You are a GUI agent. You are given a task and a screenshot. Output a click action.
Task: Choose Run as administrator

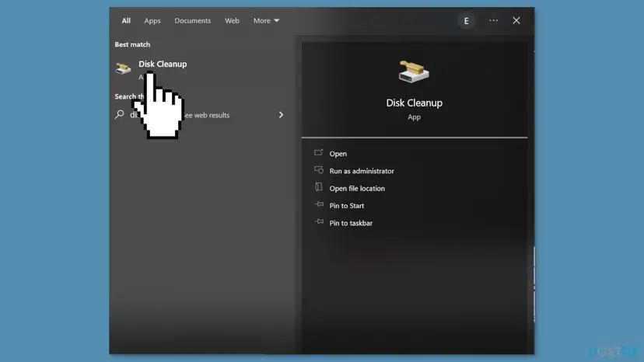[362, 171]
